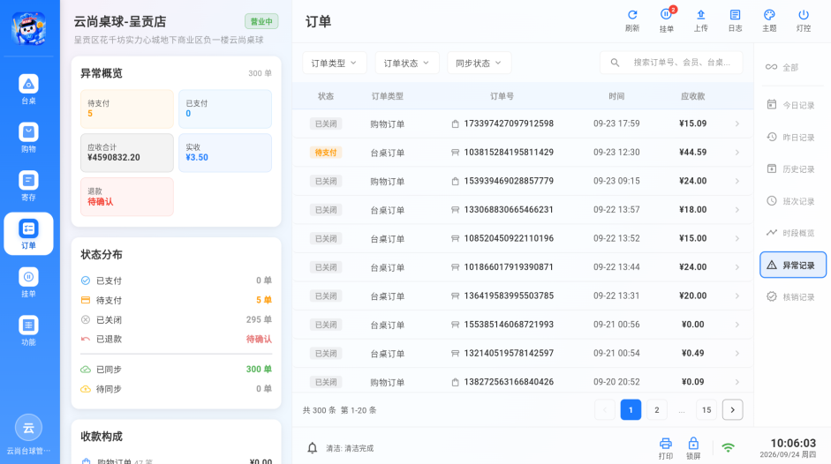Click the 待支付 status tag in table
831x464 pixels.
(x=326, y=153)
